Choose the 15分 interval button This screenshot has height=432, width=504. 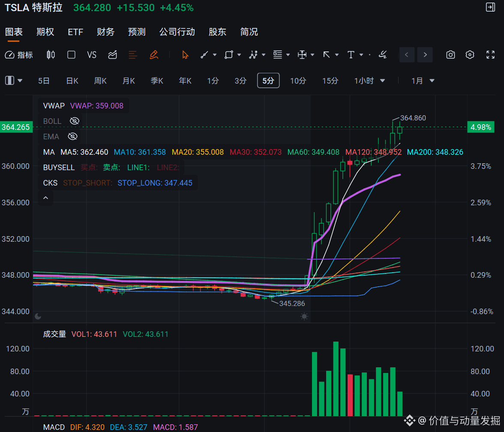tap(330, 81)
